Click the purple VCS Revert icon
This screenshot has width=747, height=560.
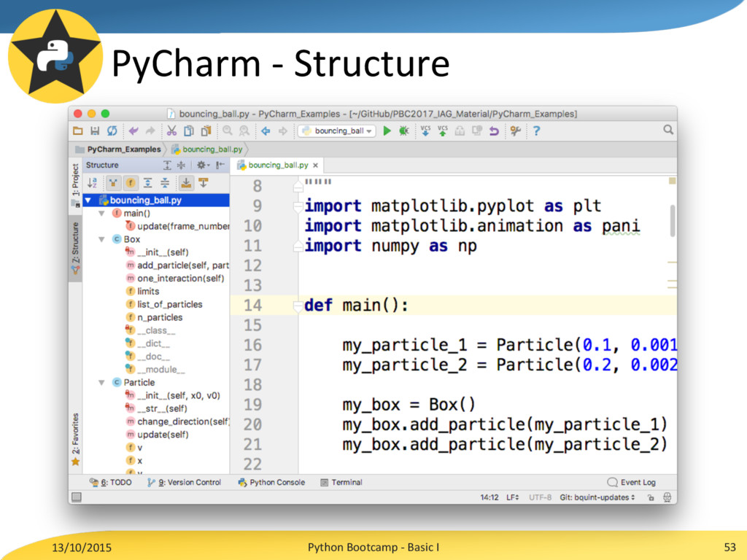pyautogui.click(x=494, y=131)
